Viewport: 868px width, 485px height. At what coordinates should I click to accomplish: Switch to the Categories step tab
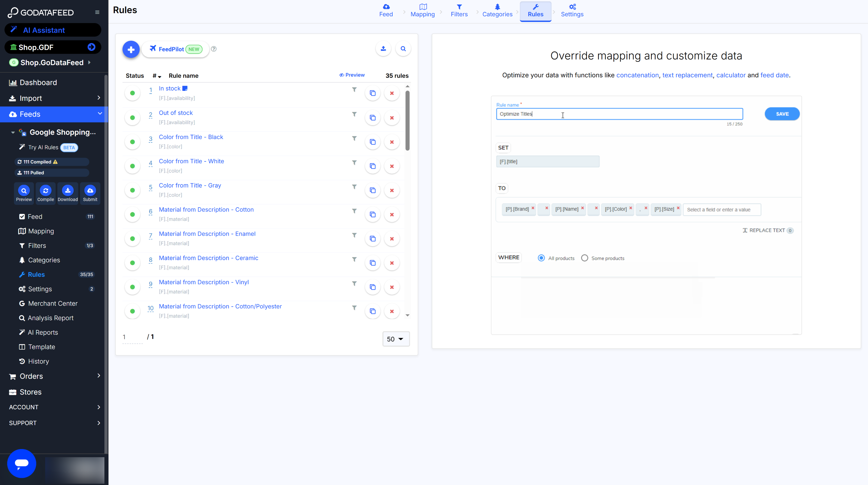point(497,11)
